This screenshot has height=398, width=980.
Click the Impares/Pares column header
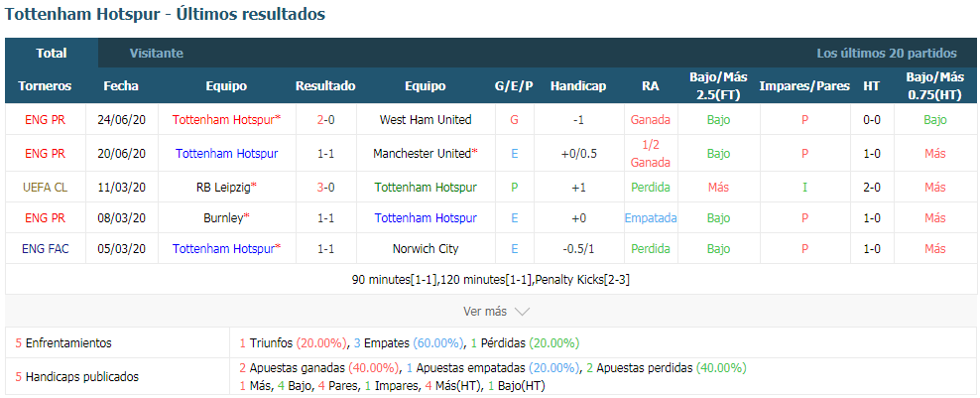pyautogui.click(x=804, y=85)
